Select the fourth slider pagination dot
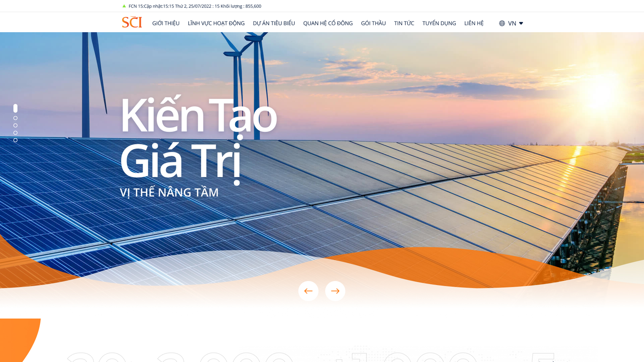Image resolution: width=644 pixels, height=362 pixels. pyautogui.click(x=15, y=133)
